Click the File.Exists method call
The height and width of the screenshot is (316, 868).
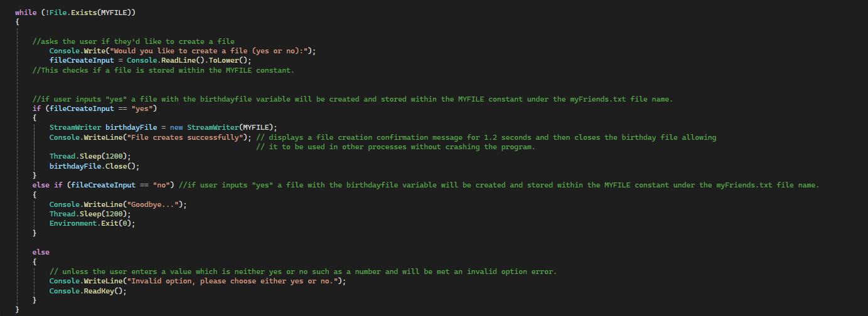(71, 12)
